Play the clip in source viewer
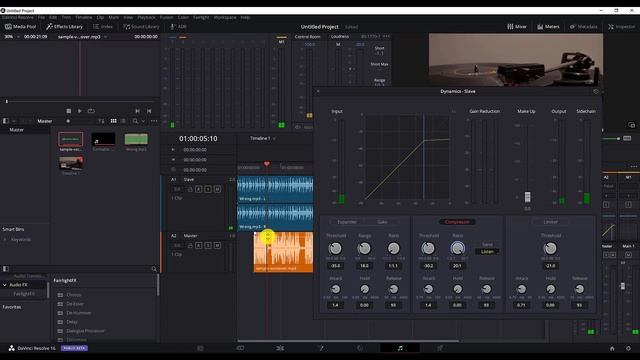 (x=80, y=111)
